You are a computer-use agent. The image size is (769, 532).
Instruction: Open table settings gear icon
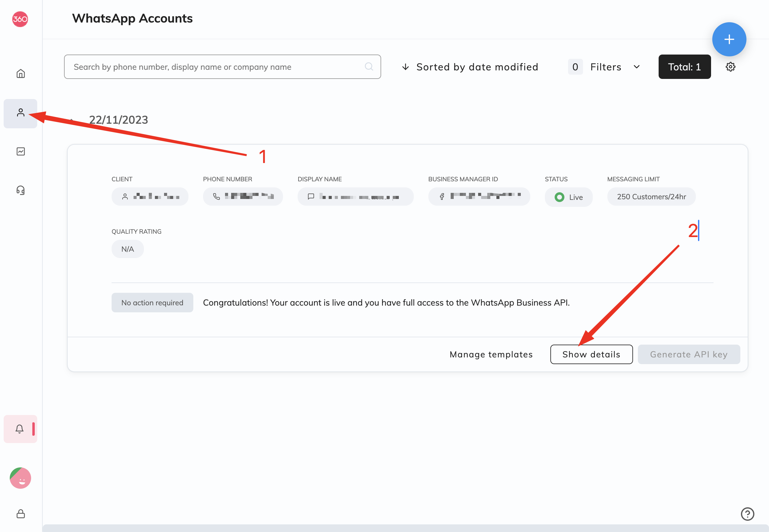(730, 67)
